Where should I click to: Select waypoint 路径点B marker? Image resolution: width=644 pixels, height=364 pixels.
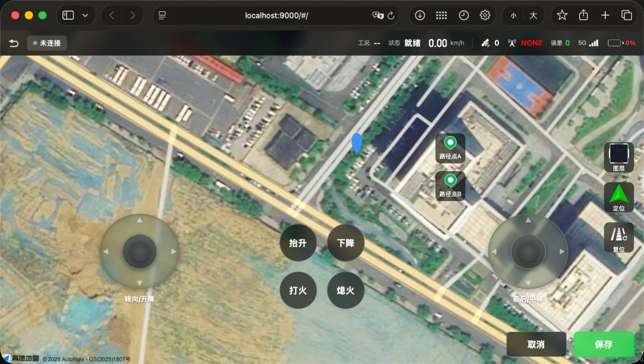(x=450, y=186)
